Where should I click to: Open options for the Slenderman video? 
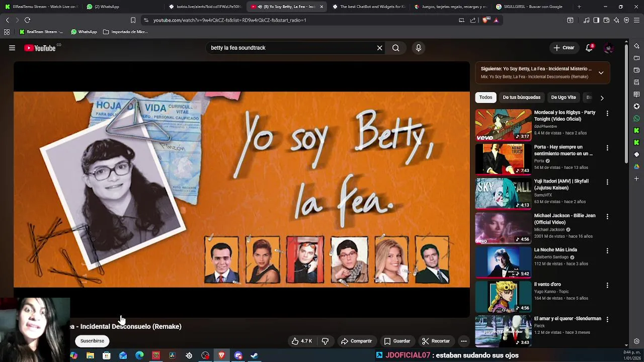click(x=607, y=319)
